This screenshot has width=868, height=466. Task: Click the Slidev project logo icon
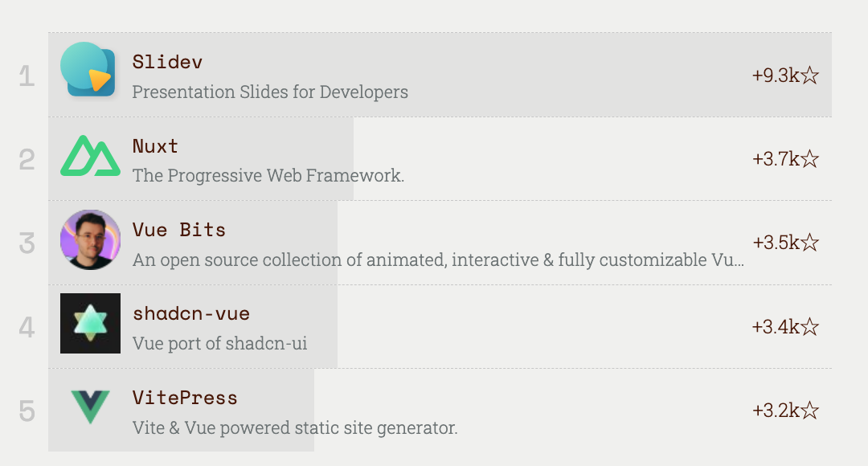pyautogui.click(x=89, y=70)
